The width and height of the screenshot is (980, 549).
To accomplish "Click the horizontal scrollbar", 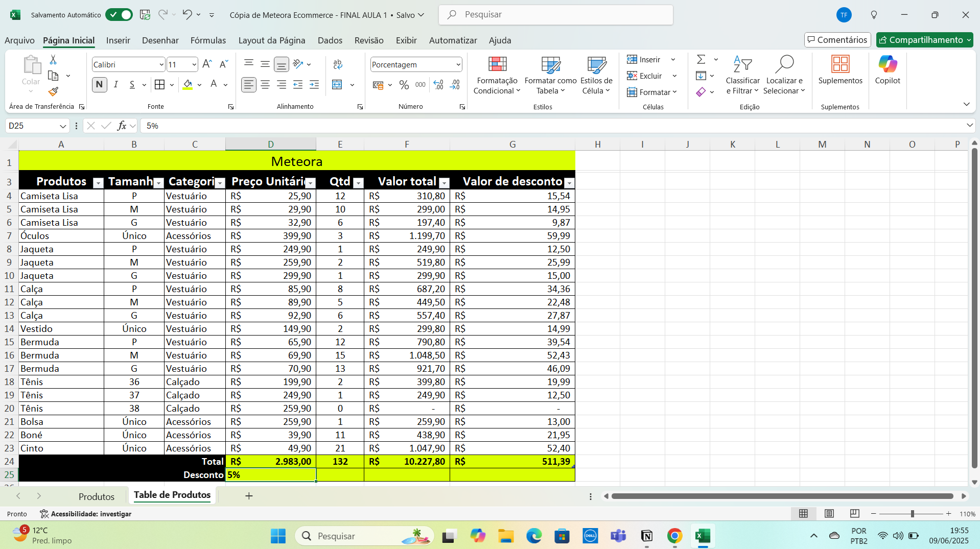I will tap(782, 496).
